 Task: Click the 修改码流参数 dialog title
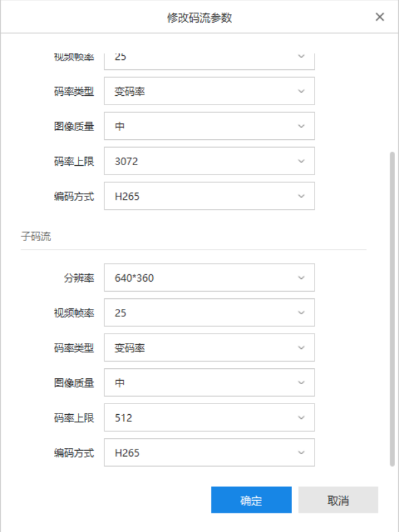coord(199,18)
